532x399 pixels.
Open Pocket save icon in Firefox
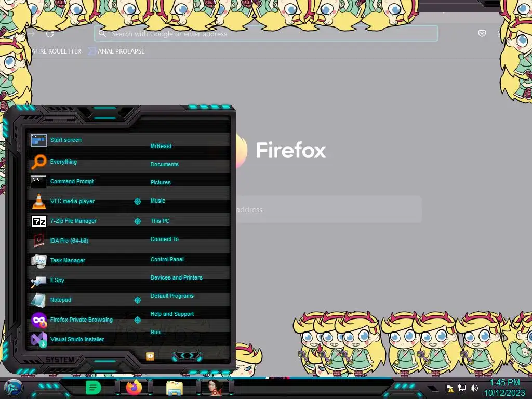tap(482, 33)
